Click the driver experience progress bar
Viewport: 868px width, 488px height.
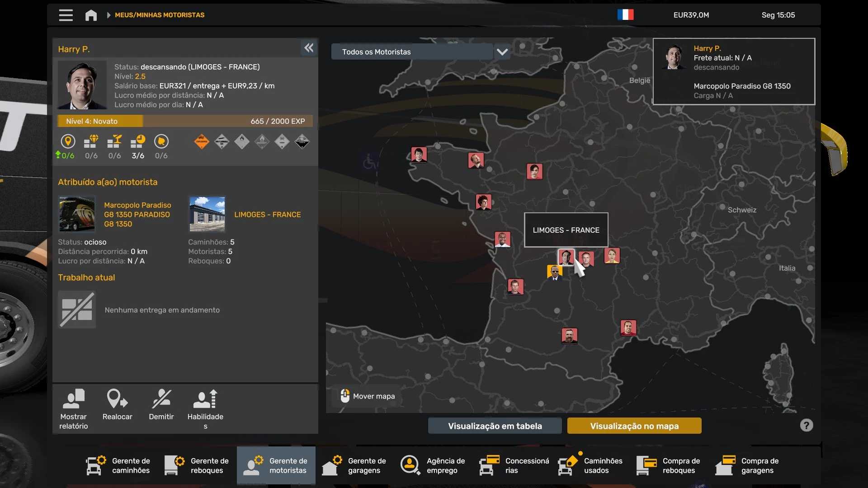click(185, 121)
